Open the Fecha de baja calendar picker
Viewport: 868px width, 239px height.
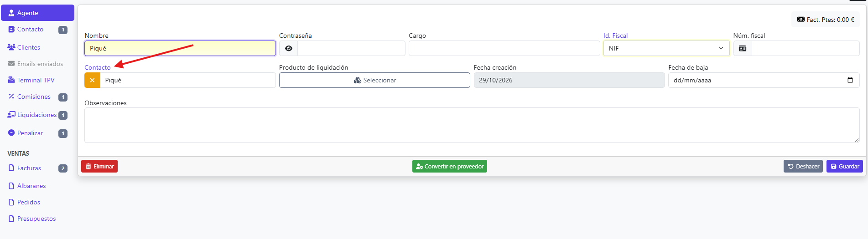point(850,80)
